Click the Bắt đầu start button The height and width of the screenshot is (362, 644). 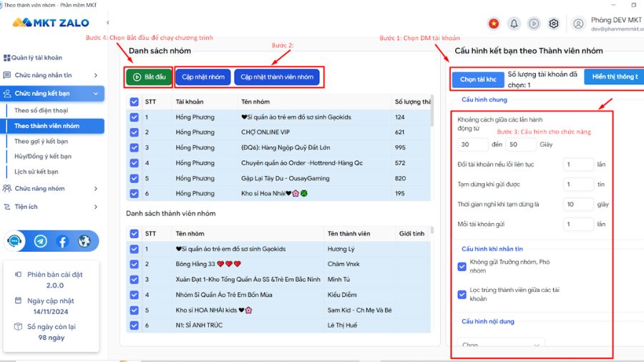pyautogui.click(x=149, y=77)
